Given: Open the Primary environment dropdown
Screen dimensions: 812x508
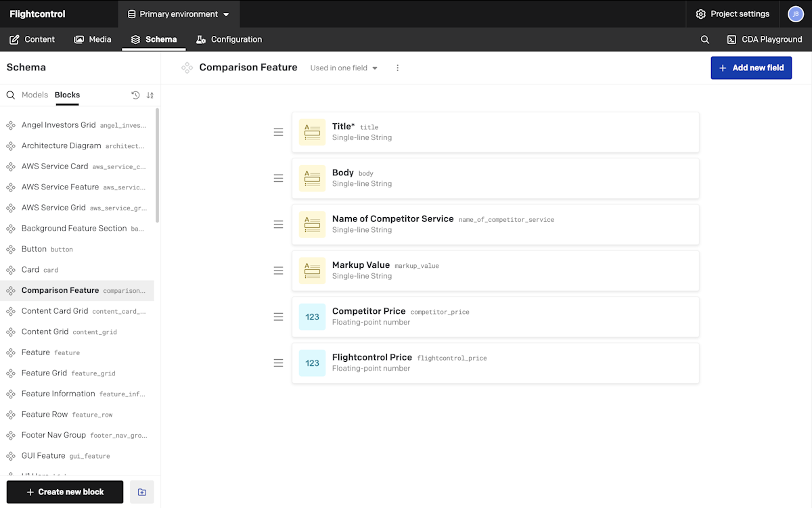Looking at the screenshot, I should (179, 14).
